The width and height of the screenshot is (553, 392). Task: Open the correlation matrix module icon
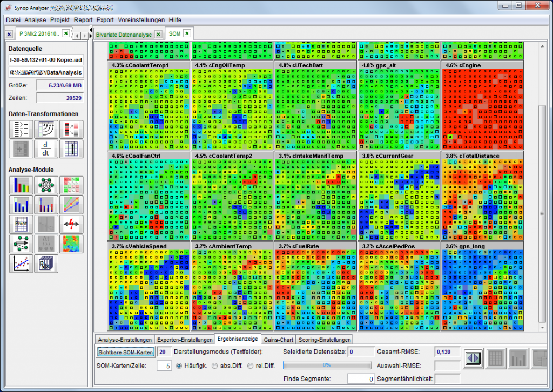tap(73, 185)
